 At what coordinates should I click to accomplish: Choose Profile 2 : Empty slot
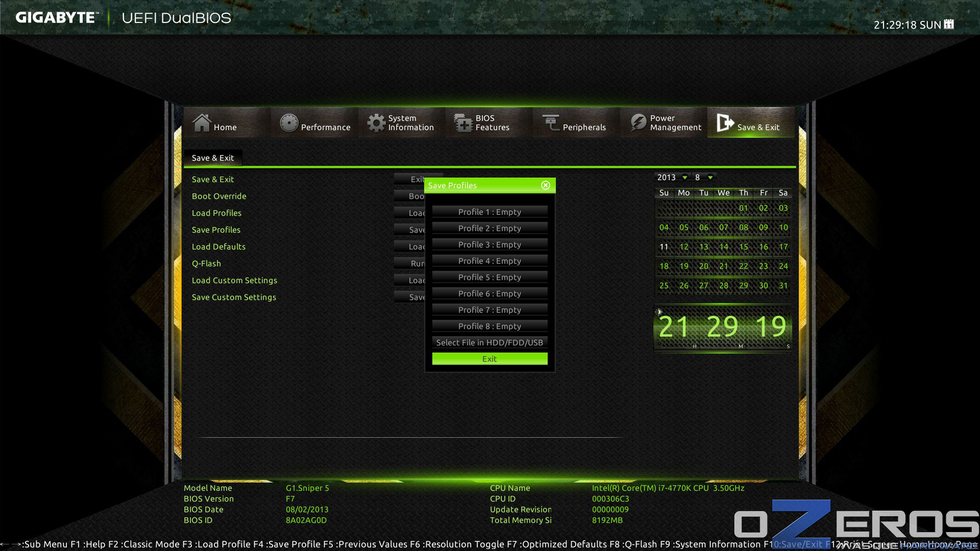[489, 228]
